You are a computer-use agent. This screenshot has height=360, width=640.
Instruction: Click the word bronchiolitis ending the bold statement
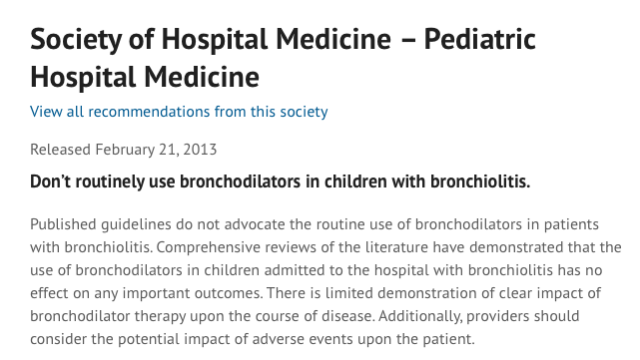click(x=480, y=181)
